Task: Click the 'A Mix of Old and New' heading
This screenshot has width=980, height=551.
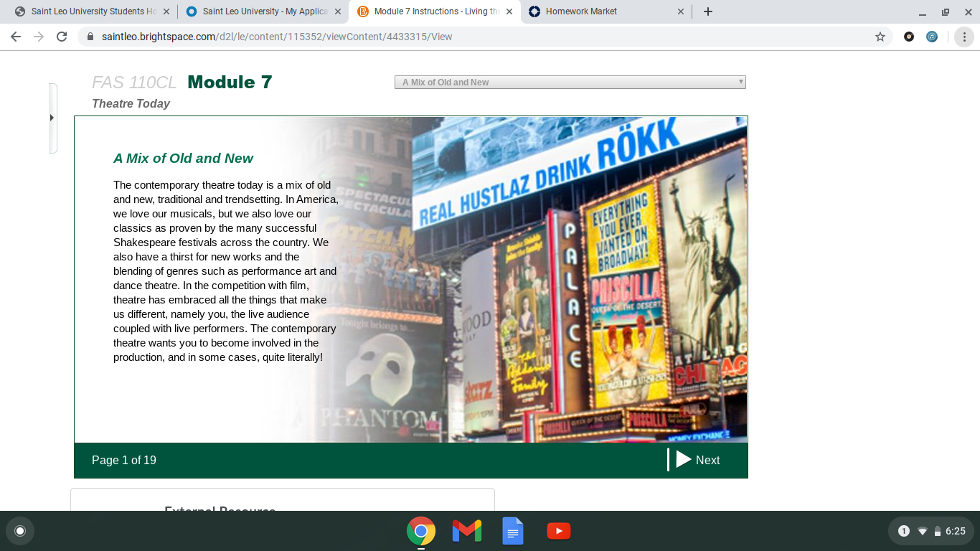Action: click(x=184, y=159)
